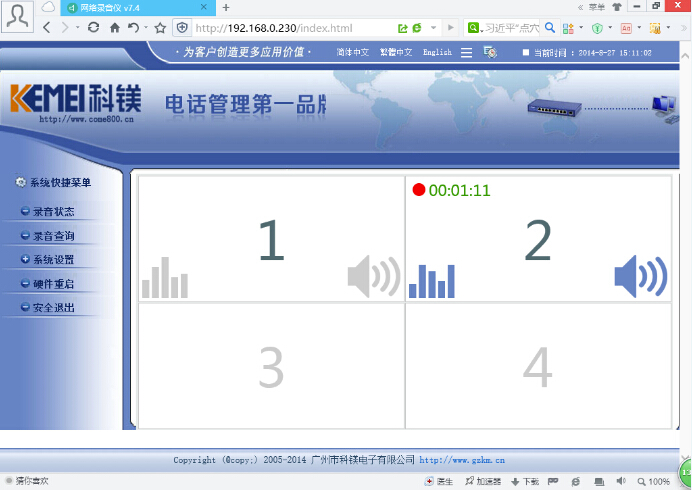Click the red recording indicator dot
Viewport: 692px width, 490px height.
point(419,190)
